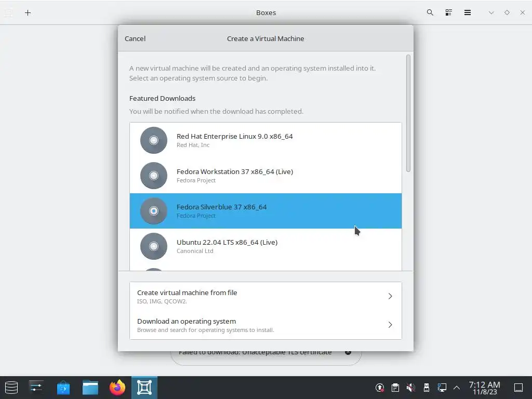532x399 pixels.
Task: Click the muted volume tray icon
Action: tap(411, 388)
